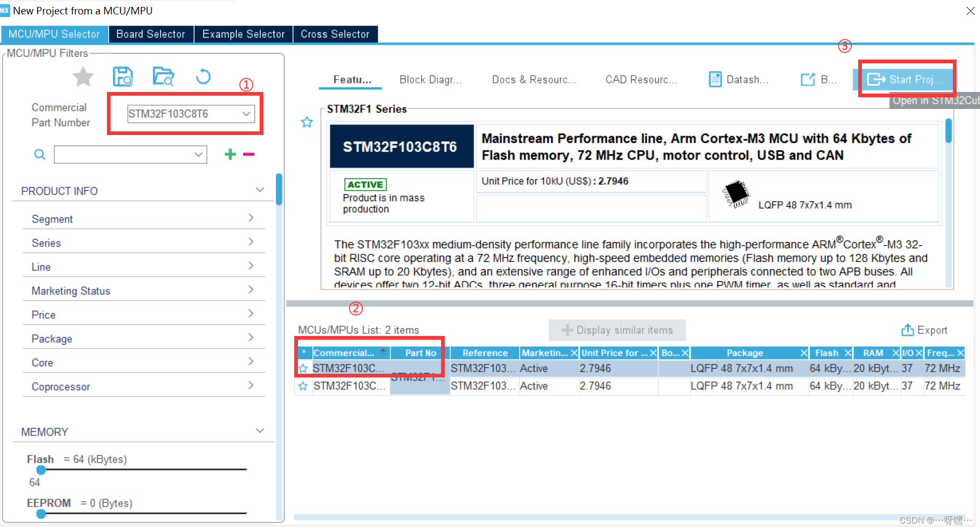Star the second STM32F103C row
Screen dimensions: 980x530
[303, 386]
